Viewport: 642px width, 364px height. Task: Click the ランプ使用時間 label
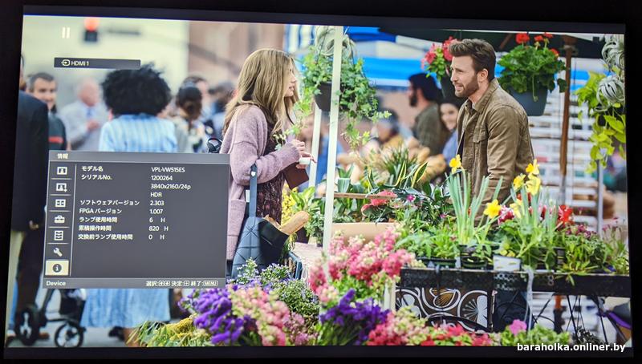click(98, 220)
